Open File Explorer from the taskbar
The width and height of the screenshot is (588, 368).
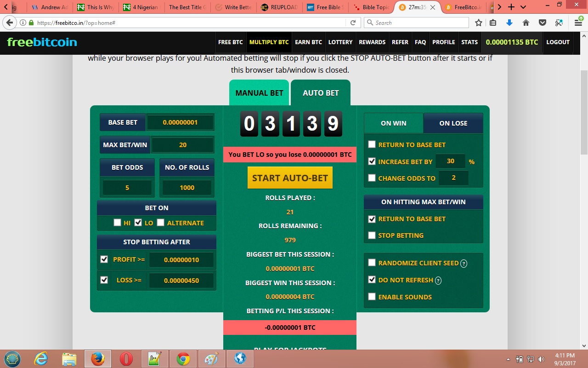69,359
